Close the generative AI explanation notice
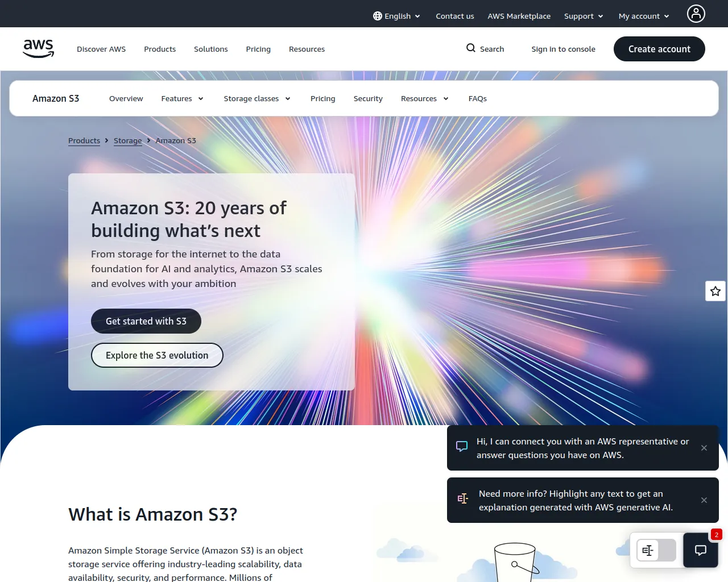 click(x=704, y=500)
